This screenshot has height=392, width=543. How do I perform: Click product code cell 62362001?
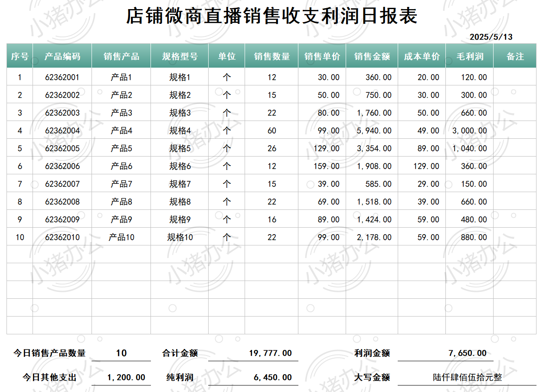pyautogui.click(x=62, y=77)
